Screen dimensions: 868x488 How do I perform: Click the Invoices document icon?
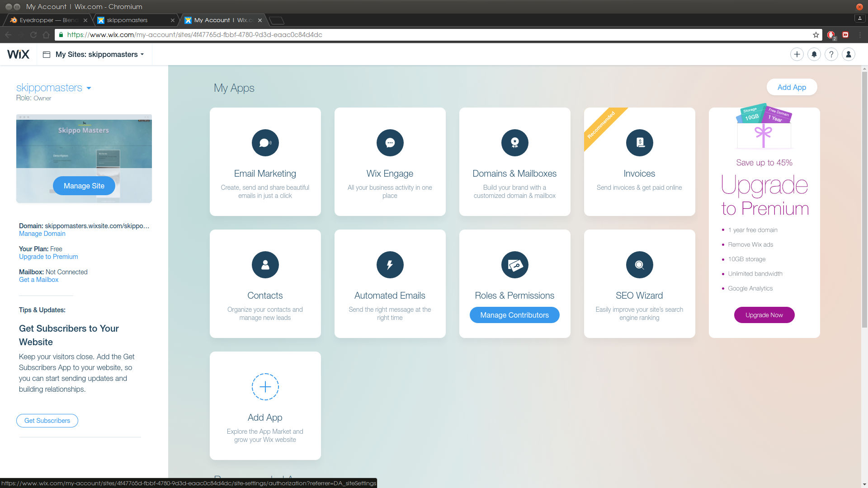tap(640, 143)
